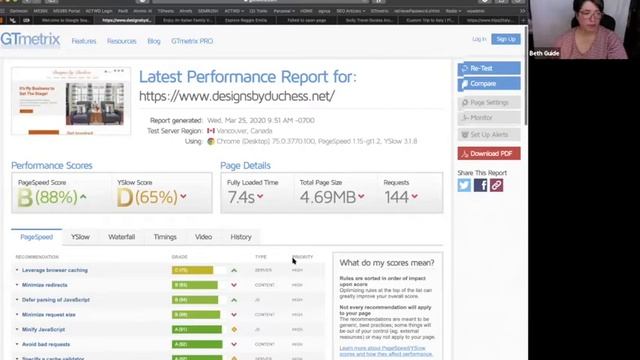Expand Leverage browser caching recommendation
Screen dimensions: 640x360
[x=55, y=270]
